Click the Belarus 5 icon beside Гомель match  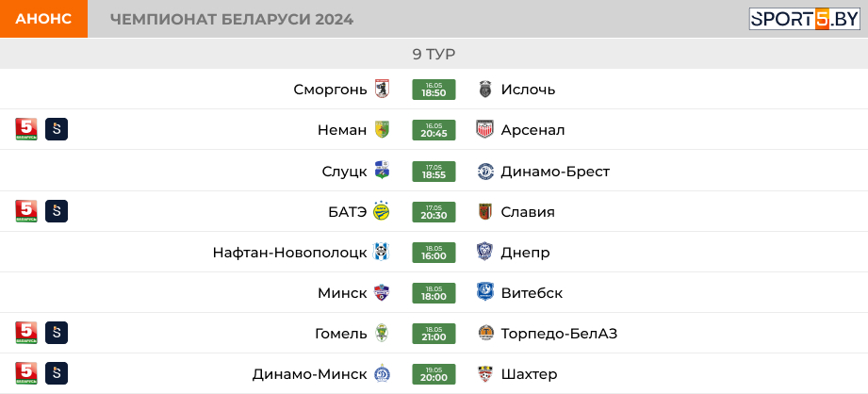click(26, 333)
